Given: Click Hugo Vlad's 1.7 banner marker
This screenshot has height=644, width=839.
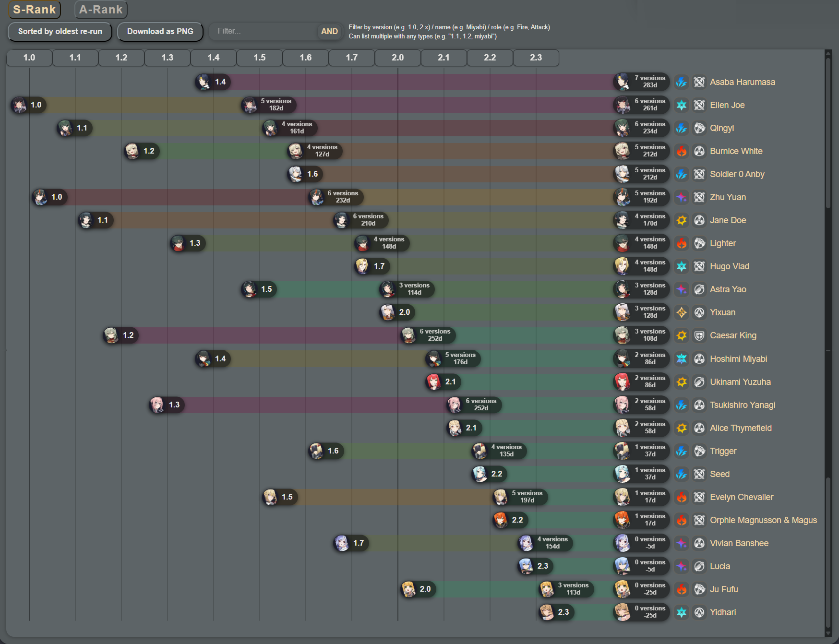Looking at the screenshot, I should [372, 266].
